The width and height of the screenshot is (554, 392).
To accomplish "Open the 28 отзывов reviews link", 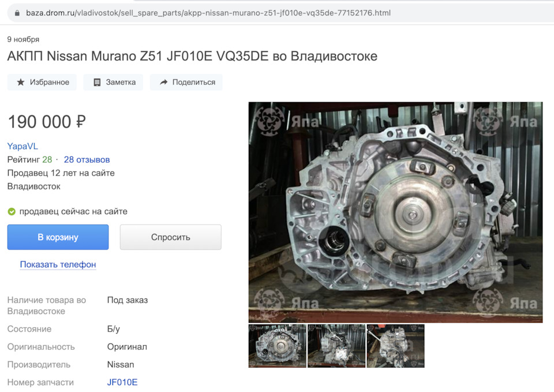I will [x=87, y=160].
